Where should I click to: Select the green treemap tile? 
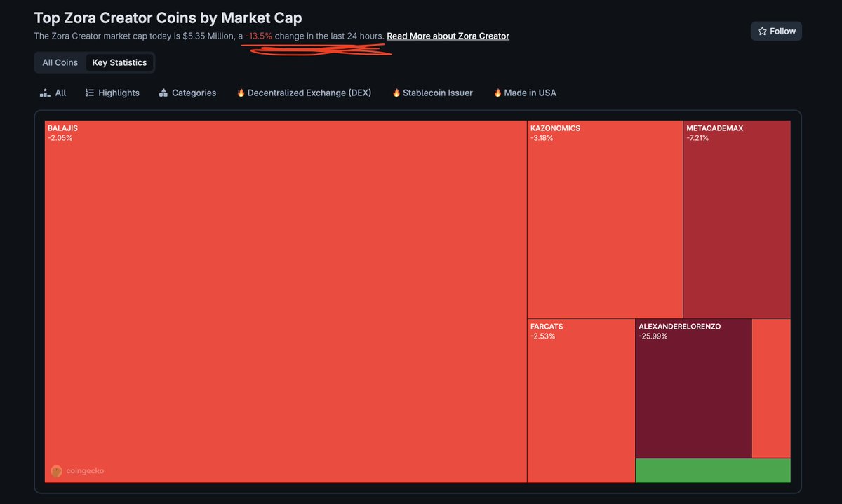click(713, 470)
